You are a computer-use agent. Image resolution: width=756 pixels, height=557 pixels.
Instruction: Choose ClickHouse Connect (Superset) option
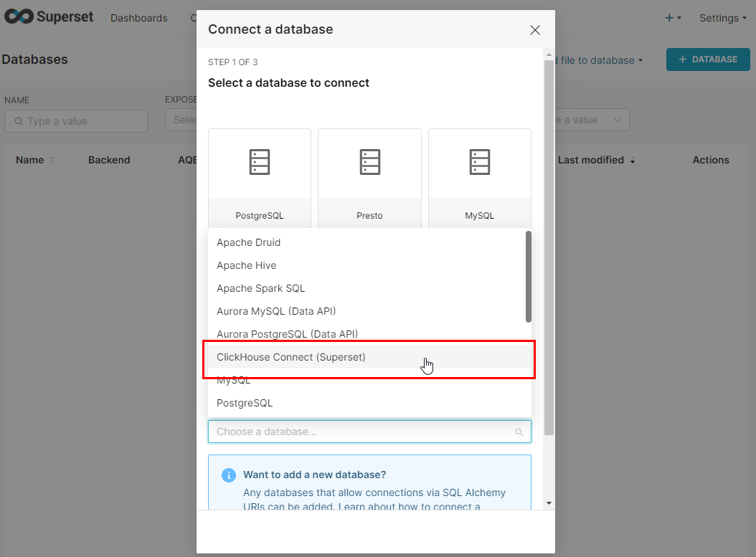291,357
